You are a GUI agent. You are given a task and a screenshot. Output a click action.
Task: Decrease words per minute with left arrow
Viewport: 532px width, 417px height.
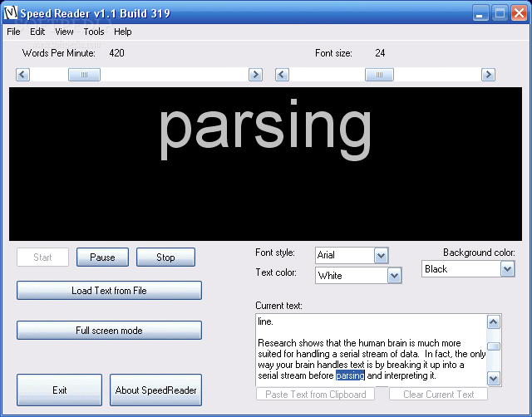[x=22, y=75]
